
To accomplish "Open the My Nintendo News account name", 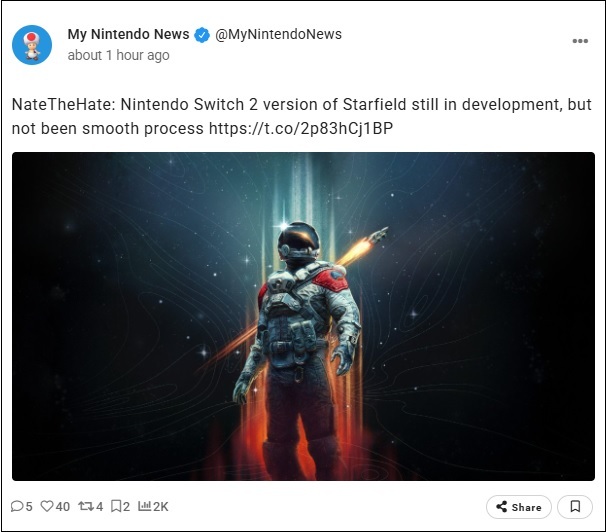I will tap(128, 34).
